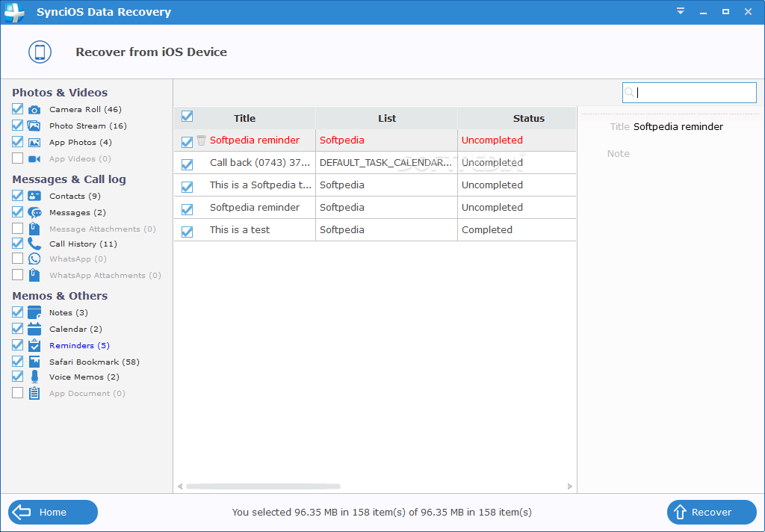Toggle the Safari Bookmark checkbox
This screenshot has width=765, height=532.
tap(18, 361)
